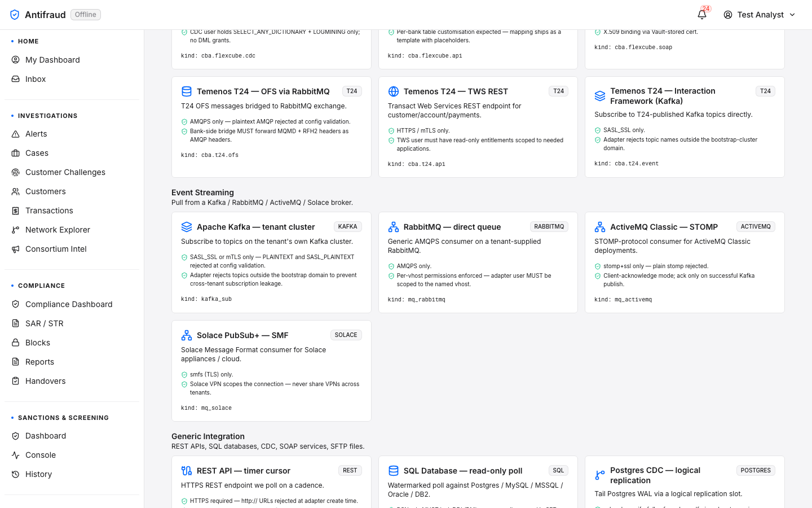This screenshot has width=812, height=508.
Task: Click the Event Streaming section heading
Action: tap(202, 192)
